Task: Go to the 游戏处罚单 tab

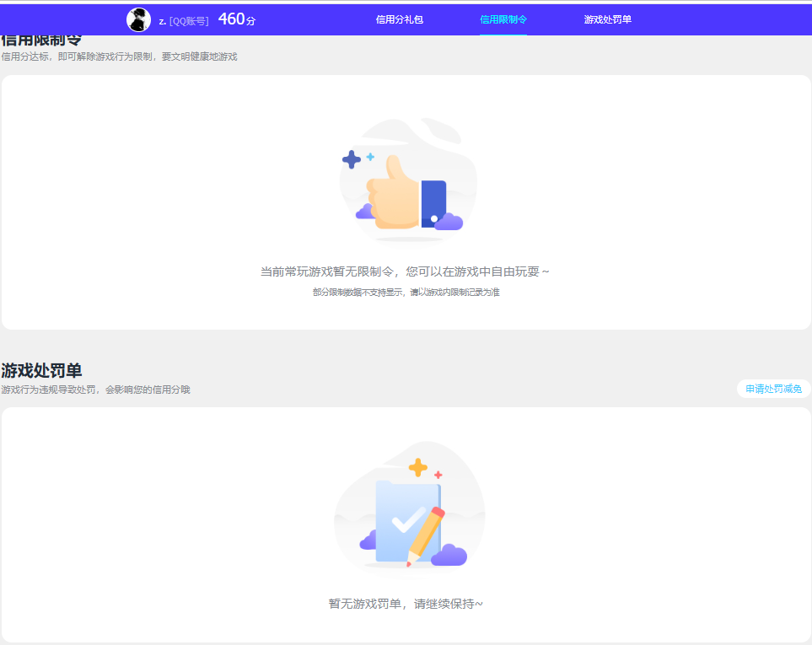Action: (x=607, y=19)
